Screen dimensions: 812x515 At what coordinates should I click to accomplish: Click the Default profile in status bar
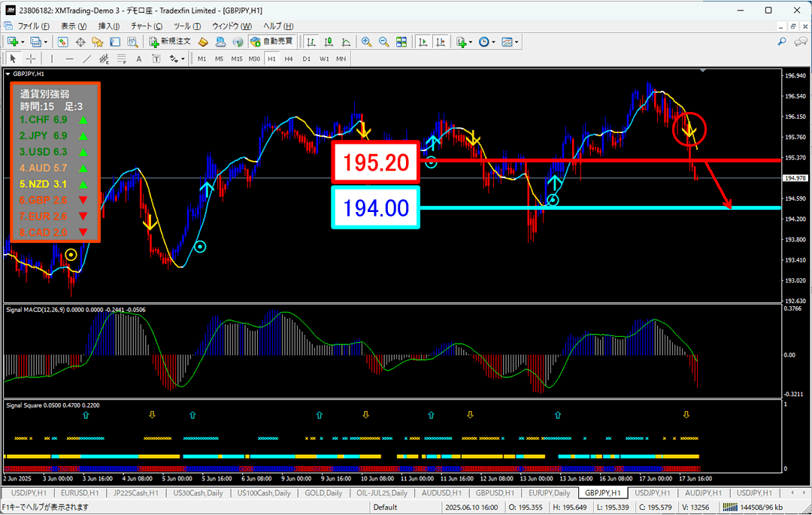(x=385, y=507)
